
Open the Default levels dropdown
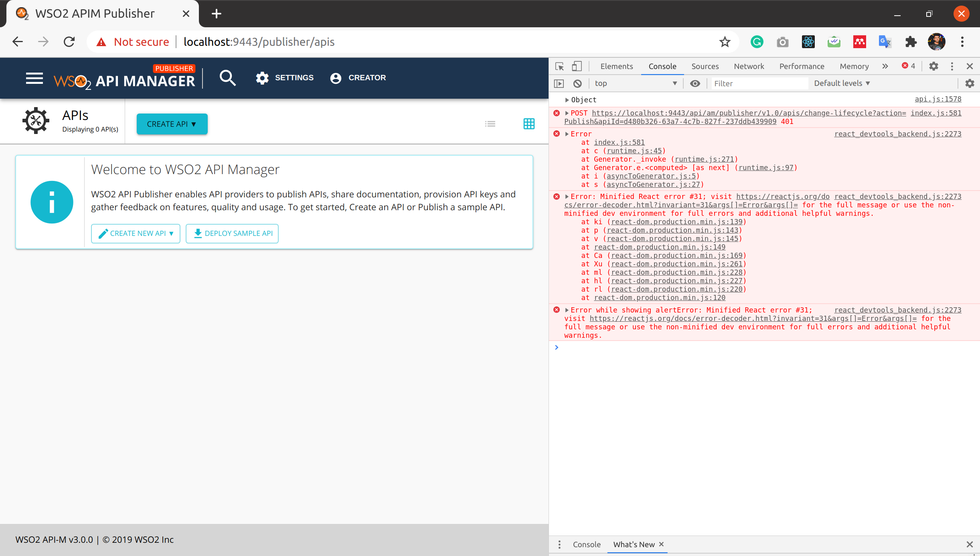click(x=842, y=83)
